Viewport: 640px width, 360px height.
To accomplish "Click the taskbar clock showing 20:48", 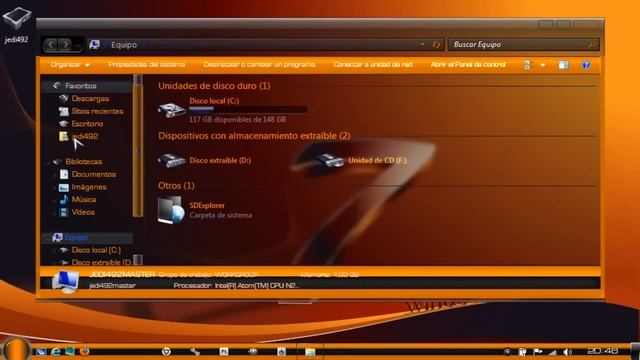I will point(602,351).
